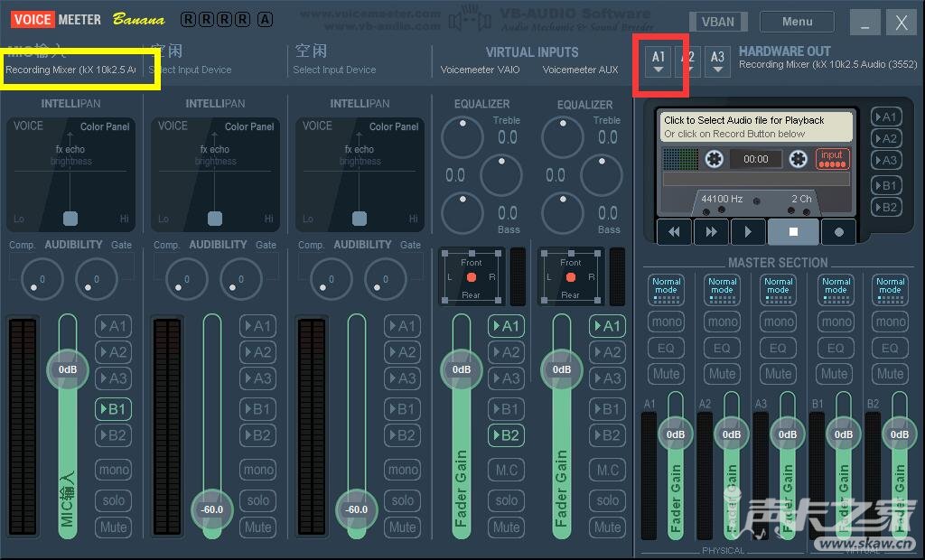Click the A1 master 0dB fader
The height and width of the screenshot is (560, 925).
click(x=676, y=434)
